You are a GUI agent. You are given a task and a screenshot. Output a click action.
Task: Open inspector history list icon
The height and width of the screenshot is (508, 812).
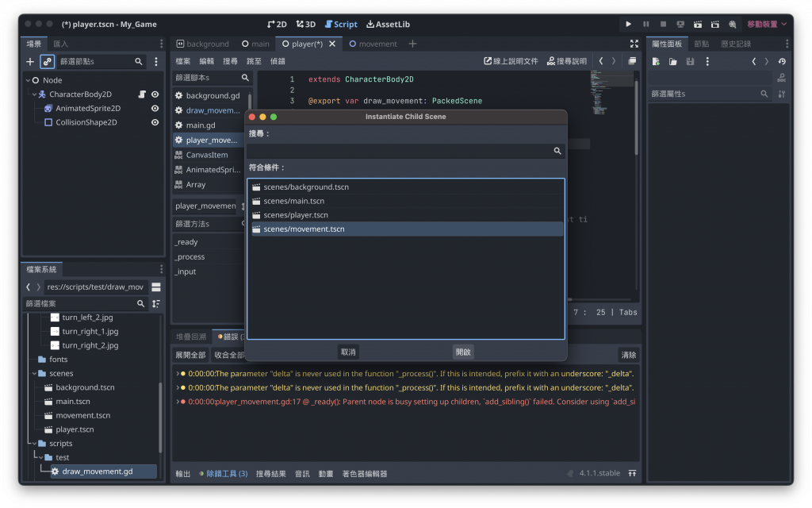[782, 62]
